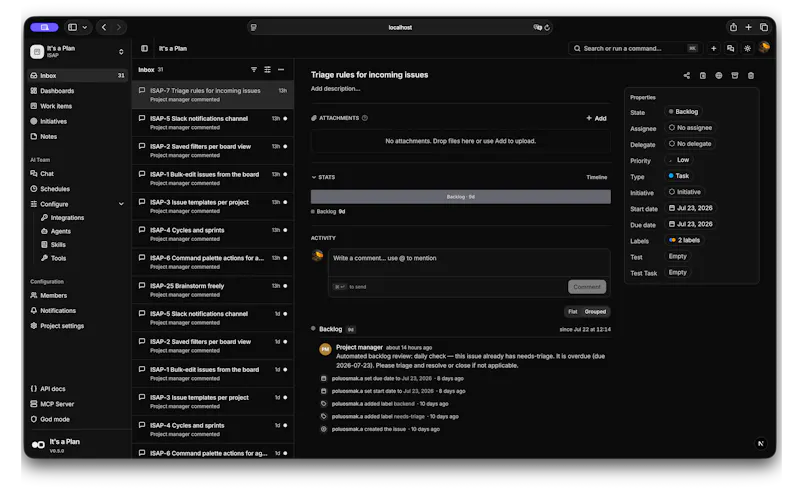Click the Test Task Empty value
The height and width of the screenshot is (490, 800).
(x=678, y=273)
